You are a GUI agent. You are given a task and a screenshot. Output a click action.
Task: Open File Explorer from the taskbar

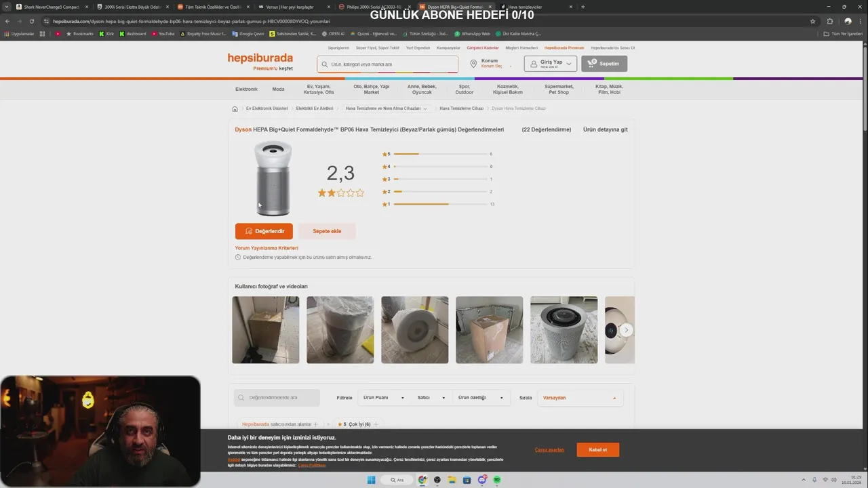(x=452, y=480)
